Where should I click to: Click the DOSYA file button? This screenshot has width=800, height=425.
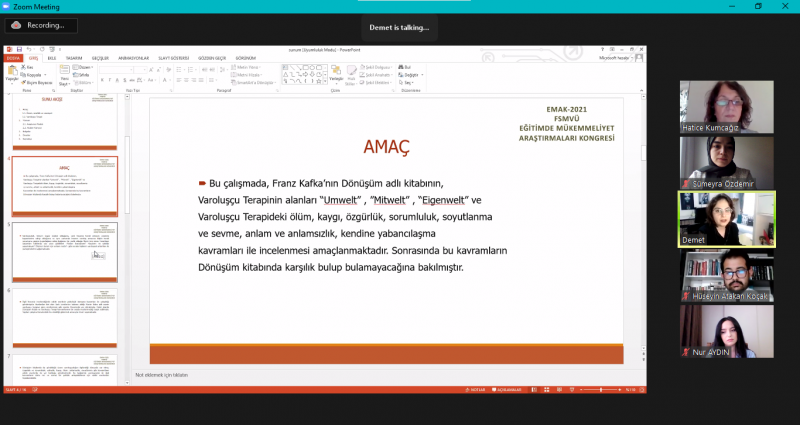13,58
